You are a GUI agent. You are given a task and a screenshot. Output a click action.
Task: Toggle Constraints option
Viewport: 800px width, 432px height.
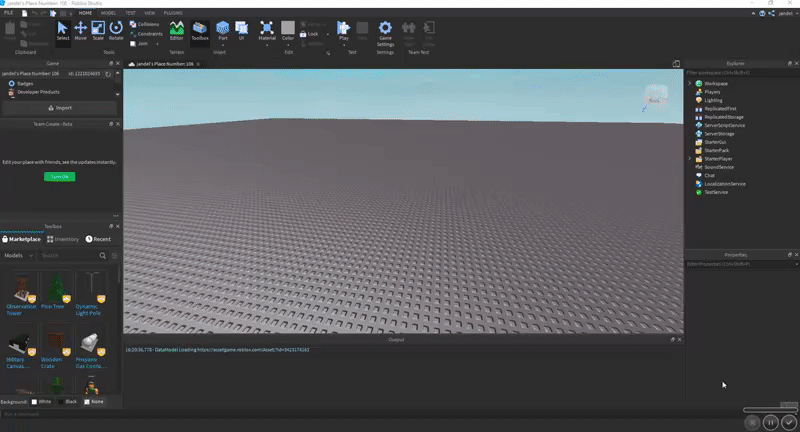[x=146, y=34]
